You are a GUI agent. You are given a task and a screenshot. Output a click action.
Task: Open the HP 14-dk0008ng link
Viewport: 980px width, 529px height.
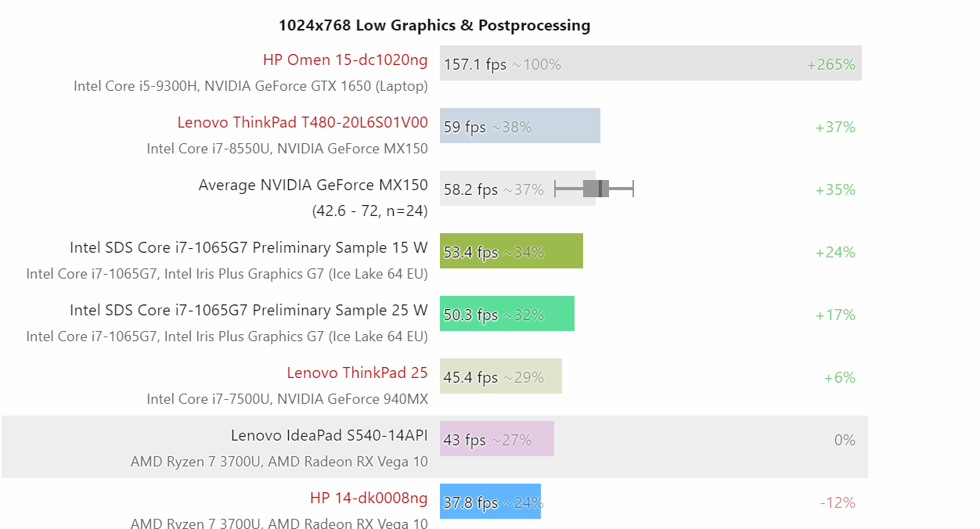369,498
